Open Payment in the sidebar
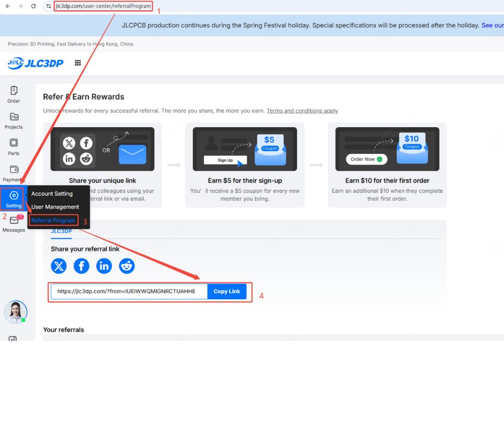Viewport: 504px width, 423px height. [x=13, y=173]
